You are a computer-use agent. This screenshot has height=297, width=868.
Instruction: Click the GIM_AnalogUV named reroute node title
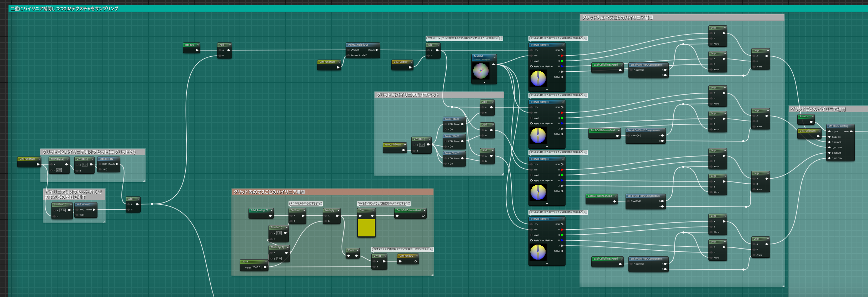260,210
